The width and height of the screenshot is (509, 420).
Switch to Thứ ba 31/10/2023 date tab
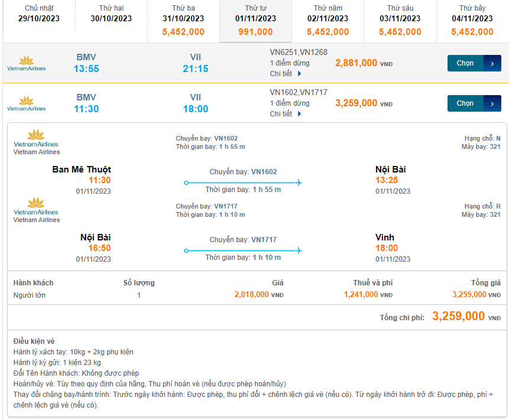[x=183, y=21]
